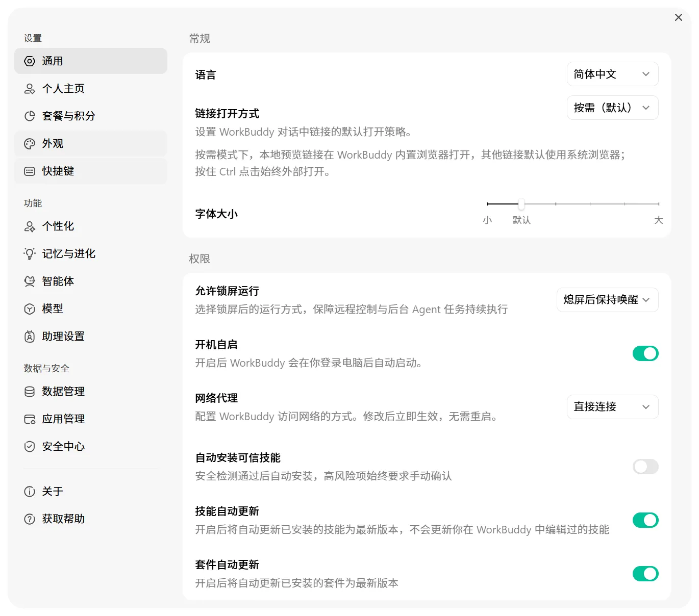Click the 通用 settings gear icon
The height and width of the screenshot is (616, 699).
pyautogui.click(x=30, y=61)
